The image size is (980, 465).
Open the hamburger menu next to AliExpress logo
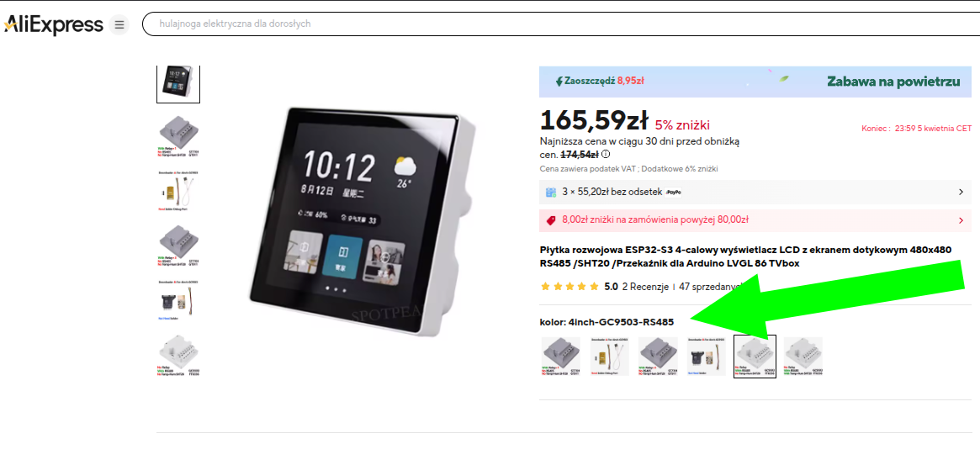coord(119,25)
